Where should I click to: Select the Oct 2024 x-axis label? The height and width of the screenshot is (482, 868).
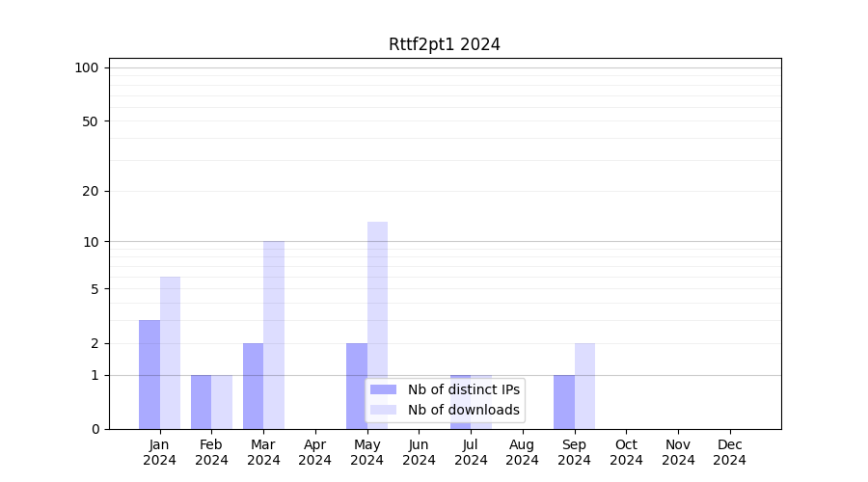click(626, 452)
